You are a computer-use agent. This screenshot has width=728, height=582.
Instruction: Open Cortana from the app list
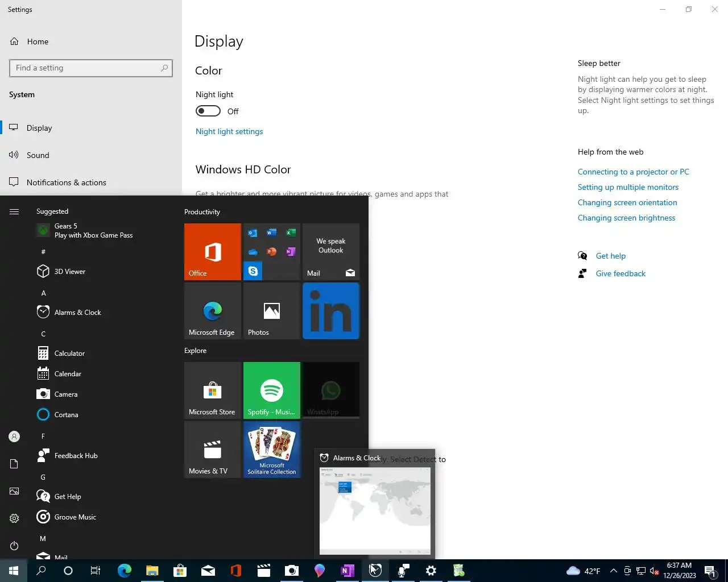(102, 415)
